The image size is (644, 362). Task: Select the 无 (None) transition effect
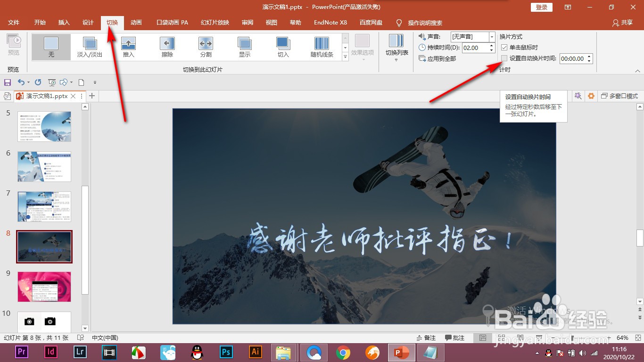coord(51,47)
